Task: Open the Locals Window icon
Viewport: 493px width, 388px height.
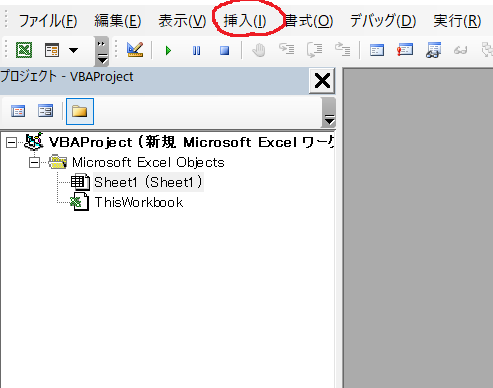Action: click(x=377, y=50)
